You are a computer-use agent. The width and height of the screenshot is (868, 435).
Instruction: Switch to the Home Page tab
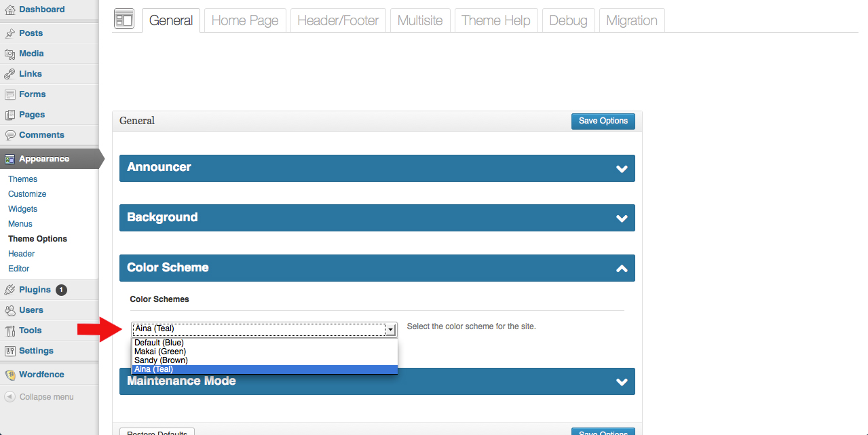[x=245, y=20]
